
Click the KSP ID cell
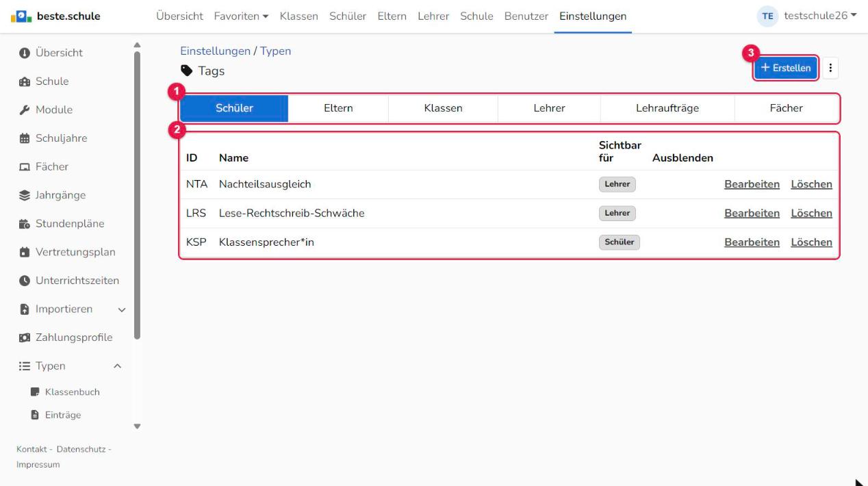(x=196, y=242)
